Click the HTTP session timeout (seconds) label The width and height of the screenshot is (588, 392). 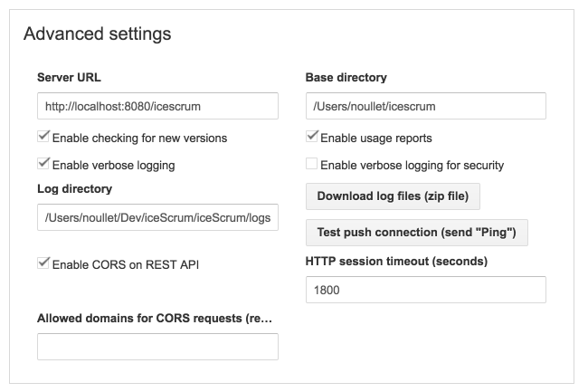point(397,262)
